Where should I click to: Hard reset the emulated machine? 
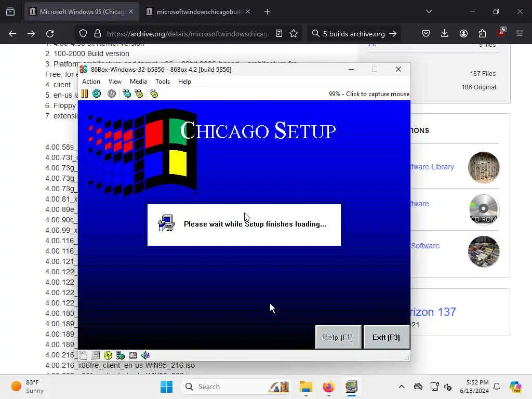pos(97,94)
